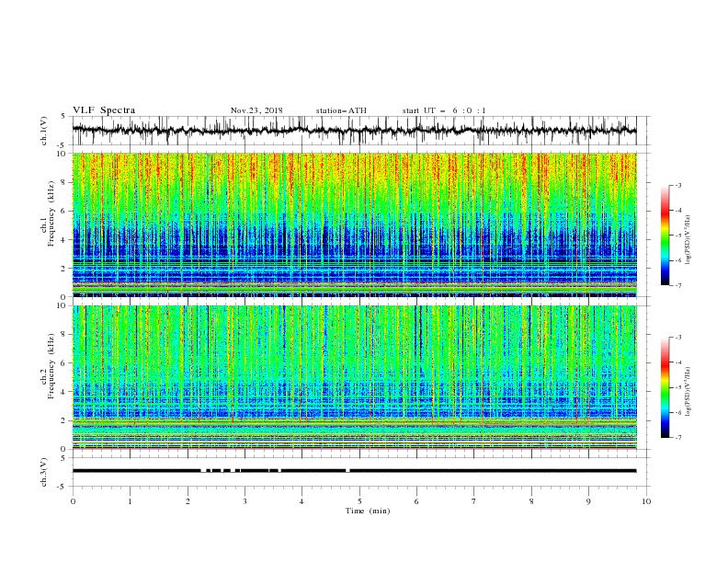Click time axis tick label '2'
The height and width of the screenshot is (563, 728).
tap(188, 501)
